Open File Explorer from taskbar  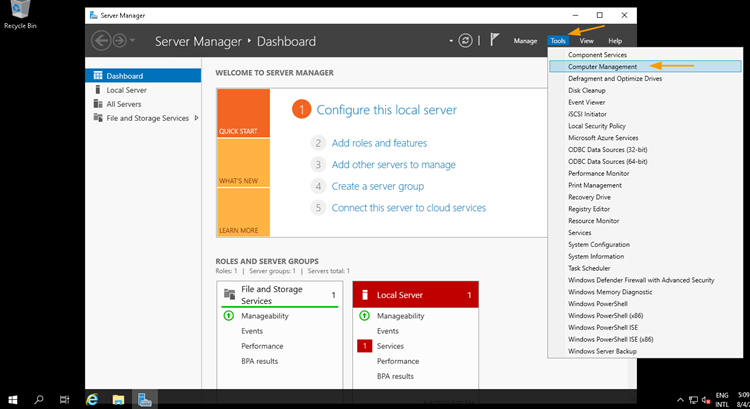pyautogui.click(x=118, y=399)
